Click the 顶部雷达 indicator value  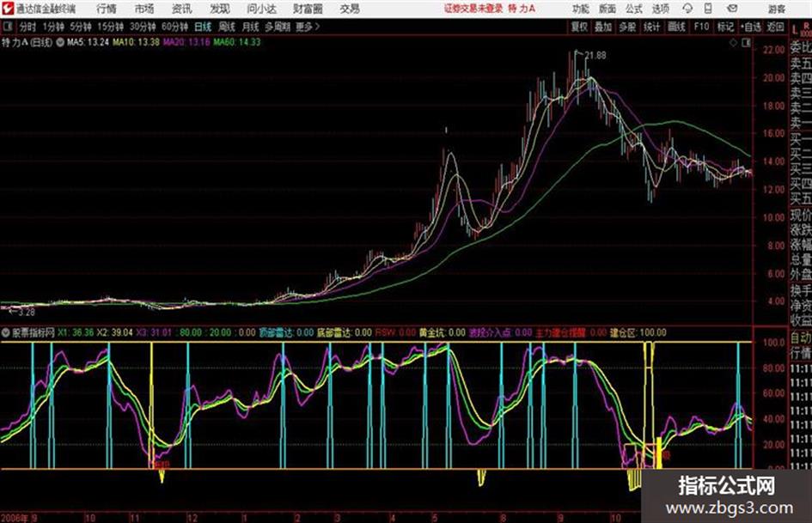click(286, 333)
